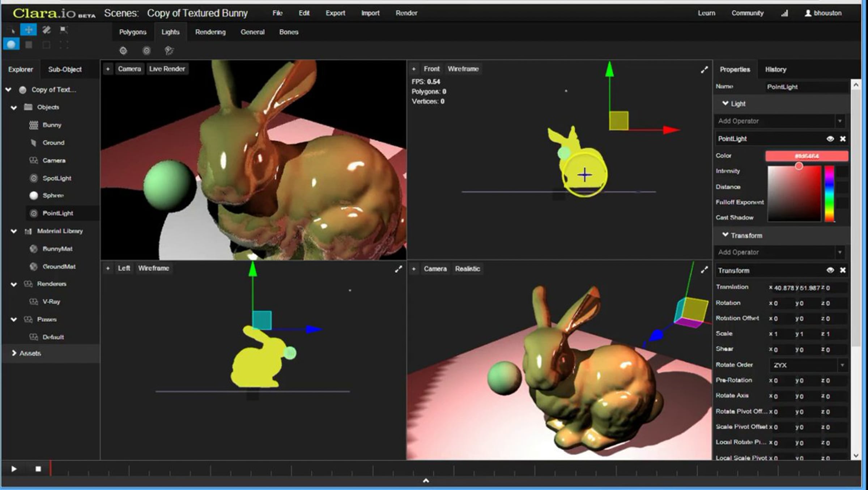Expand the Assets section
Viewport: 868px width, 490px height.
(x=14, y=353)
